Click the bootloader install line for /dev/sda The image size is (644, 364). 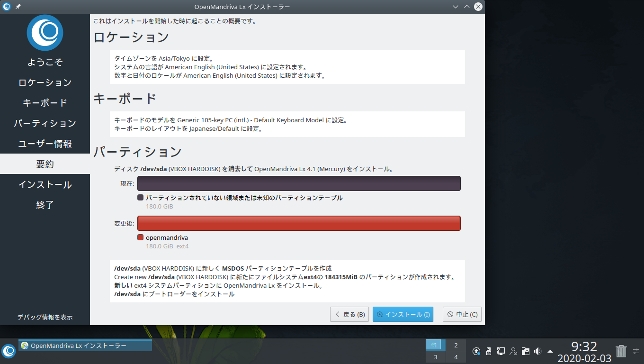(x=174, y=294)
